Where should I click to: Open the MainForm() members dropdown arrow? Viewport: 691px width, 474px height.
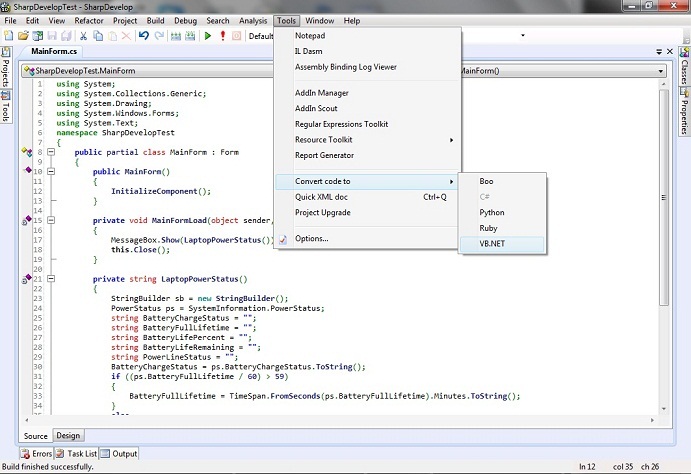(661, 71)
